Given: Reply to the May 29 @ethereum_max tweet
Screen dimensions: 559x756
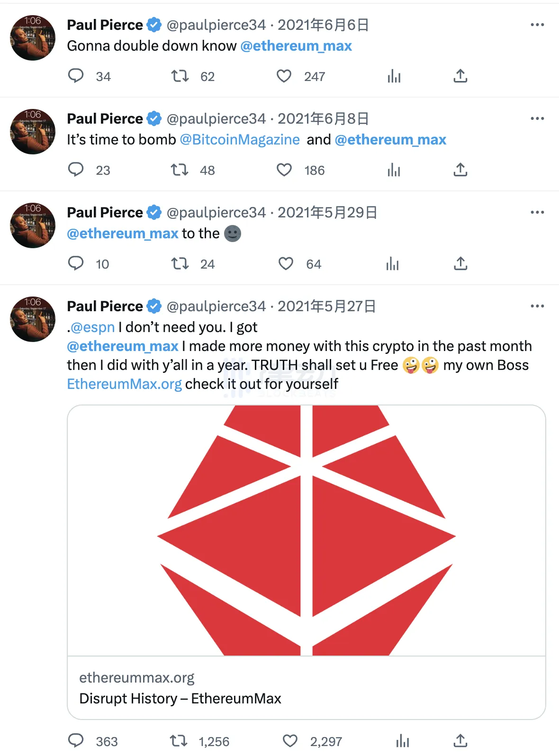Looking at the screenshot, I should tap(76, 263).
